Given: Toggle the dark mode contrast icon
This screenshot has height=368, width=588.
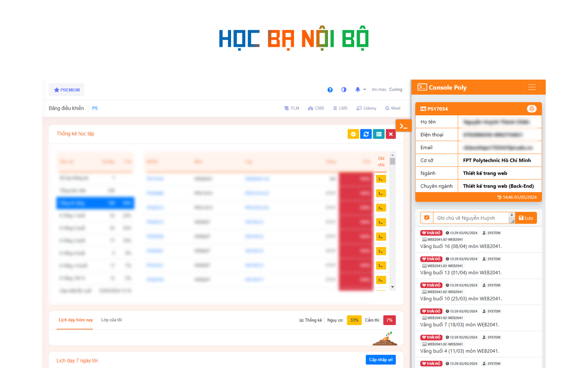Looking at the screenshot, I should pyautogui.click(x=344, y=90).
